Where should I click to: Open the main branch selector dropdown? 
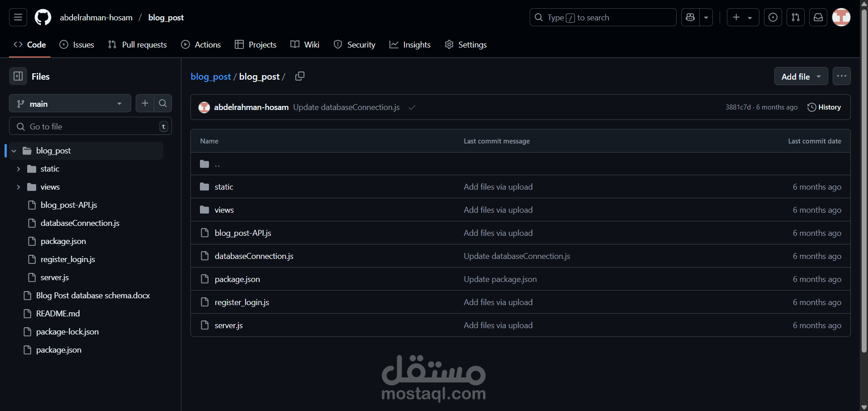pos(70,104)
